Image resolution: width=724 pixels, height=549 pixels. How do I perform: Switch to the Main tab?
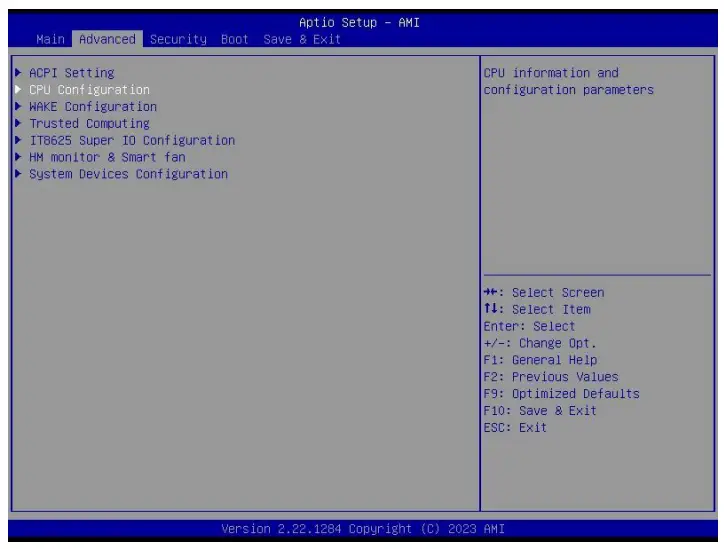pos(50,39)
